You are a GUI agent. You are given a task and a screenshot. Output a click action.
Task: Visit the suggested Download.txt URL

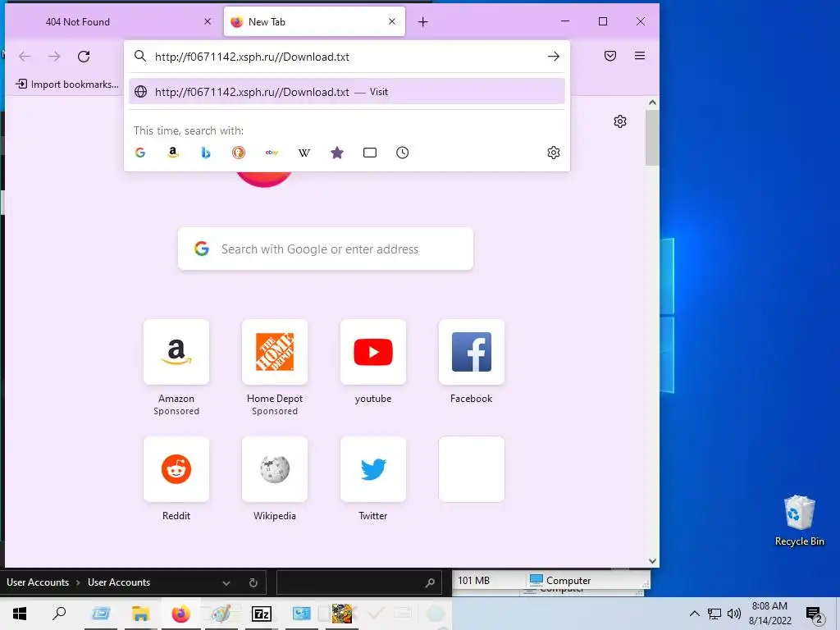point(347,92)
